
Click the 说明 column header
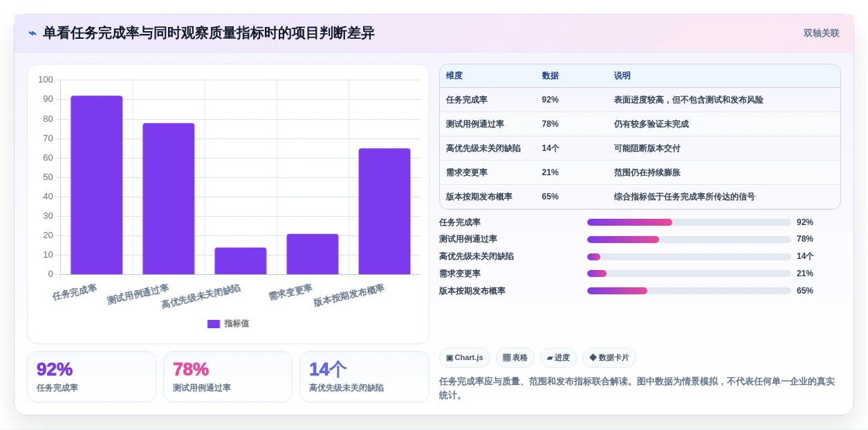pos(622,76)
